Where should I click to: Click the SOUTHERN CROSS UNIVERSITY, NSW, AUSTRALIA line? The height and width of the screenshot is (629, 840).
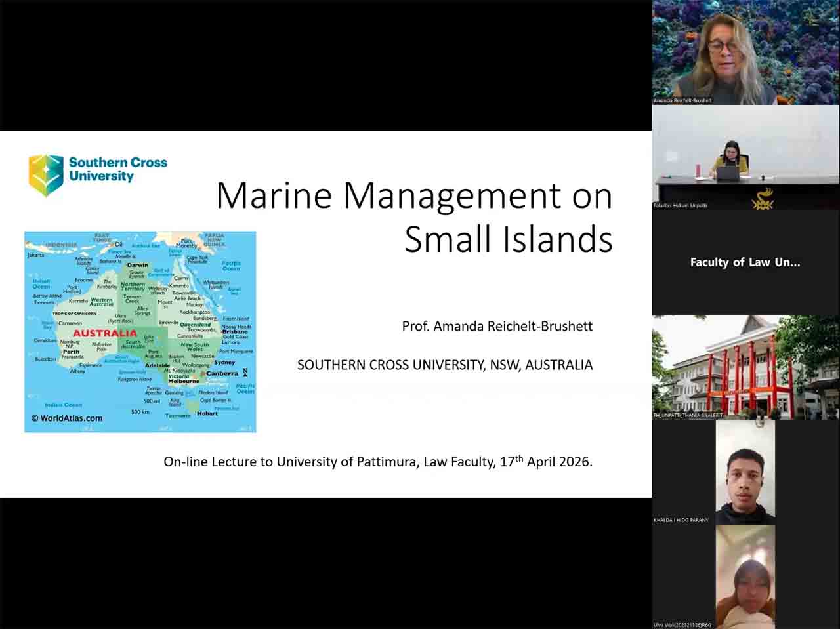pyautogui.click(x=444, y=365)
